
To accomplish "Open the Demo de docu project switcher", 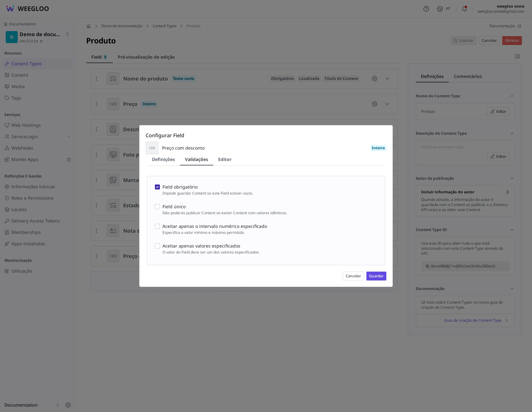I will coord(38,37).
